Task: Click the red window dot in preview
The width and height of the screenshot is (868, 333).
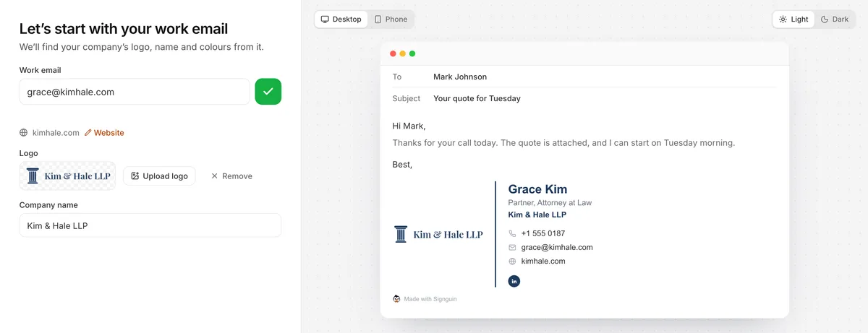Action: point(393,53)
